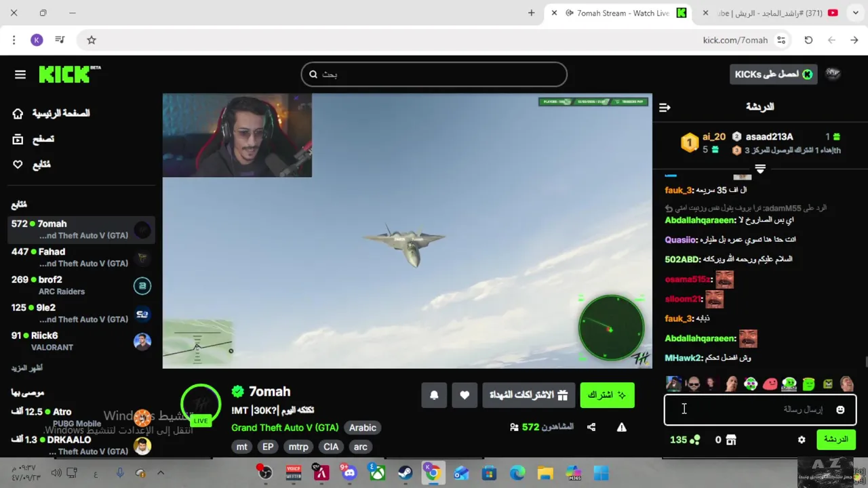868x488 pixels.
Task: Expand the chat leaderboard chevron
Action: tap(760, 169)
